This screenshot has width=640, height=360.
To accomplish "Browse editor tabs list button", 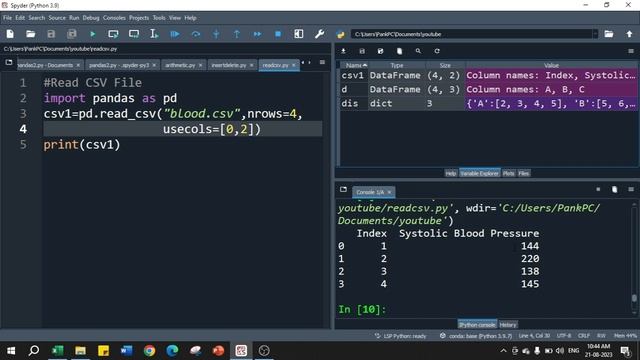I will [9, 62].
